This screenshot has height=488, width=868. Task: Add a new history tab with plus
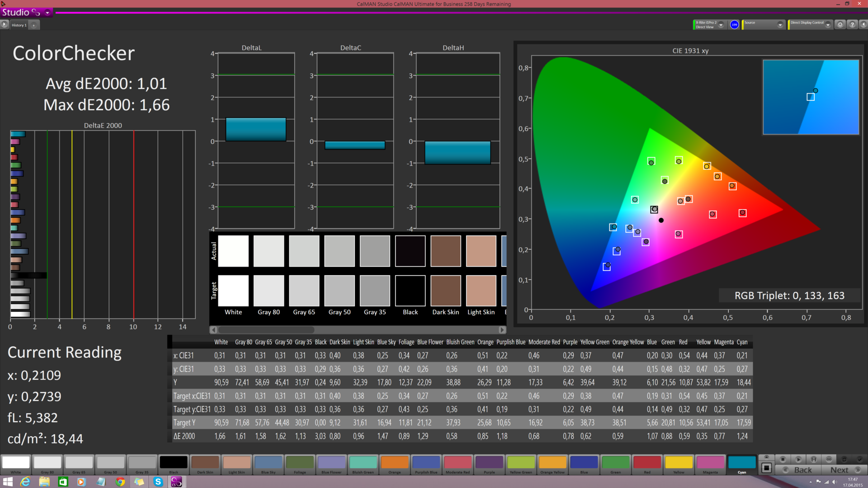point(34,25)
